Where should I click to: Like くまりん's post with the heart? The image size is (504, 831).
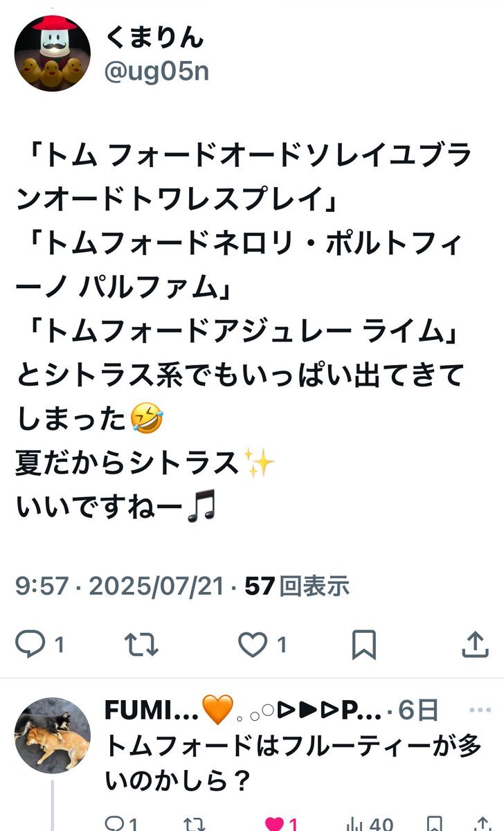[x=253, y=645]
